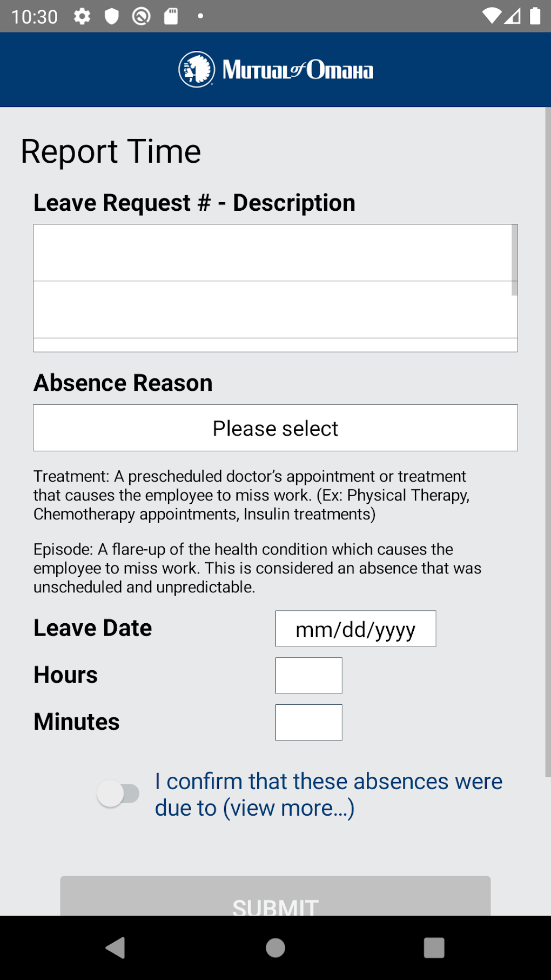Tap the Mutual of Omaha chief logo
551x980 pixels.
(197, 70)
